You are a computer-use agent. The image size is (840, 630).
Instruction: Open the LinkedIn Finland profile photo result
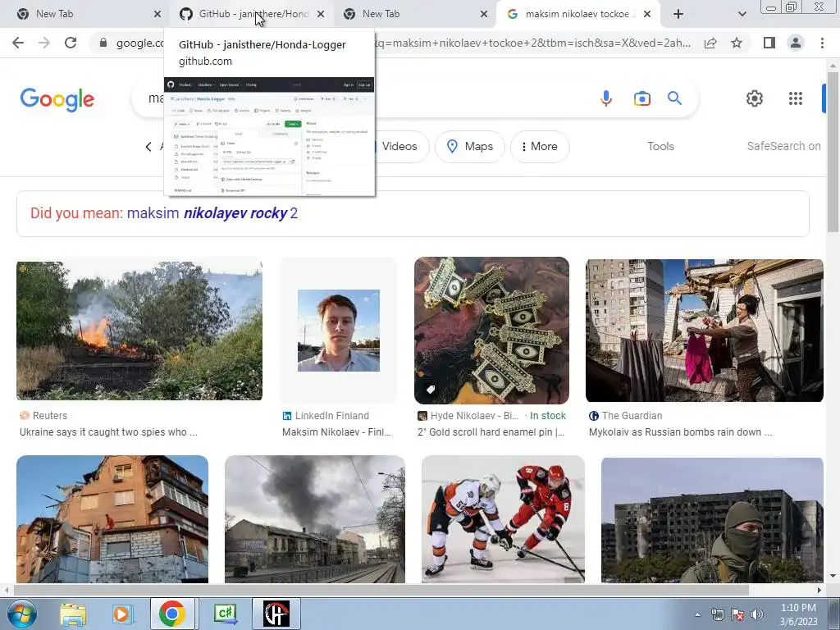coord(339,331)
